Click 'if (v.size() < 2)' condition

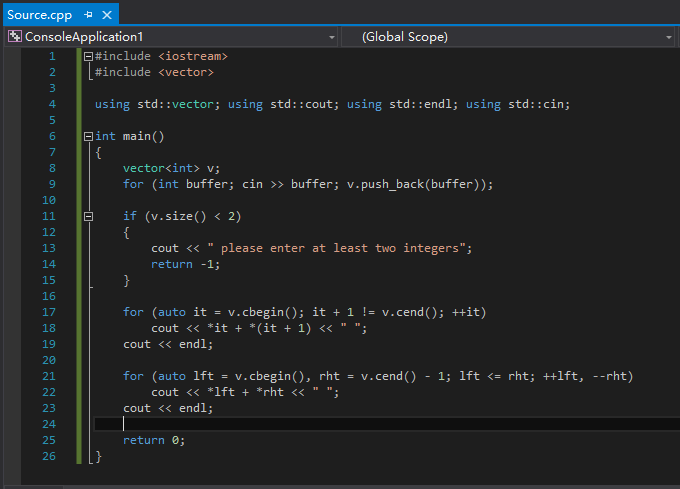(x=182, y=216)
